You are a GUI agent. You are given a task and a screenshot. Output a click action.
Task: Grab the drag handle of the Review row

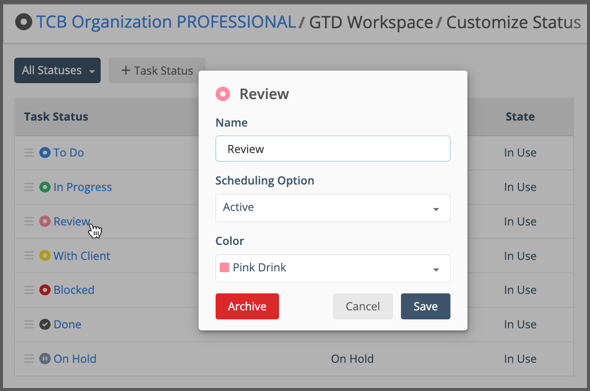pyautogui.click(x=29, y=221)
